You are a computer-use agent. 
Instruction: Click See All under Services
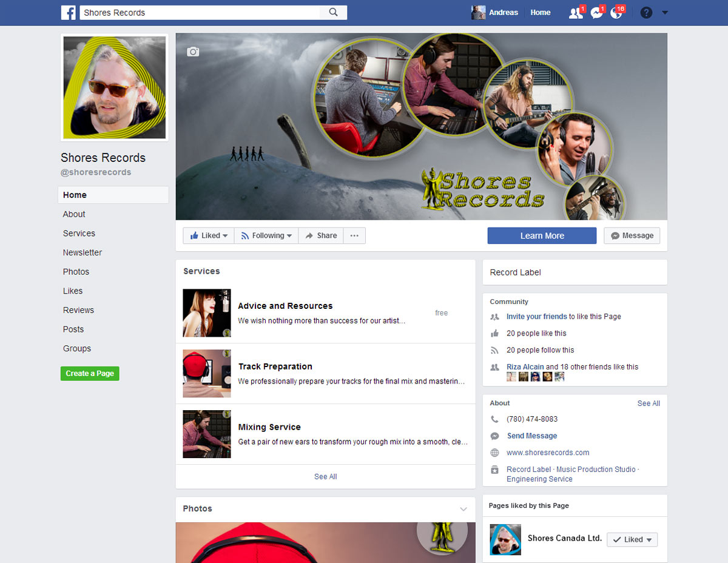326,477
